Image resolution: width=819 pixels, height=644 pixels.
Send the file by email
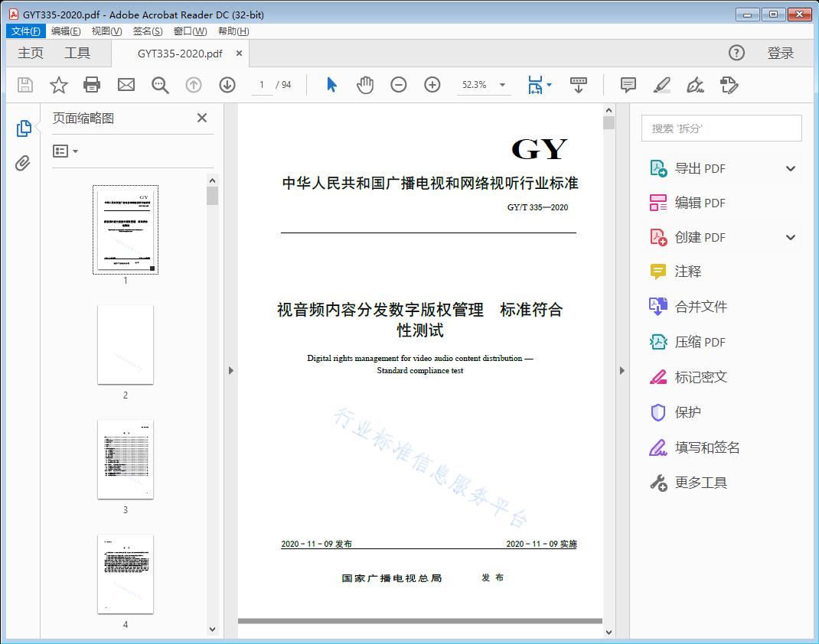tap(126, 85)
